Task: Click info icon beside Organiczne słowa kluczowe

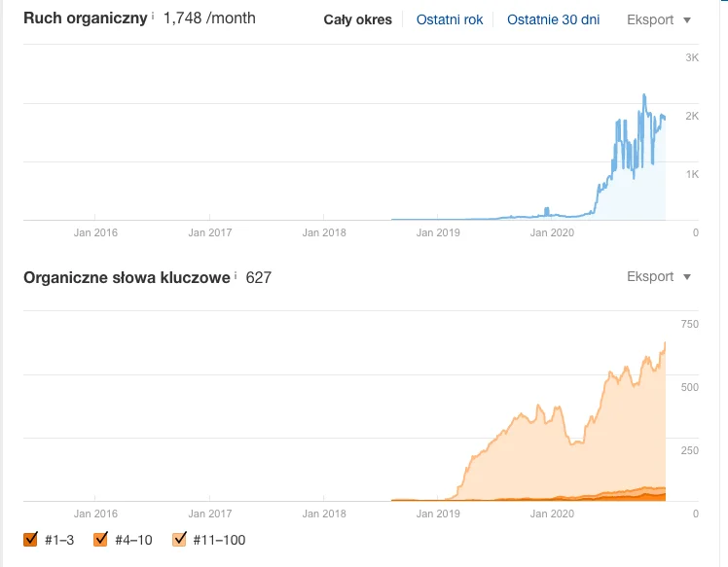Action: pyautogui.click(x=236, y=276)
